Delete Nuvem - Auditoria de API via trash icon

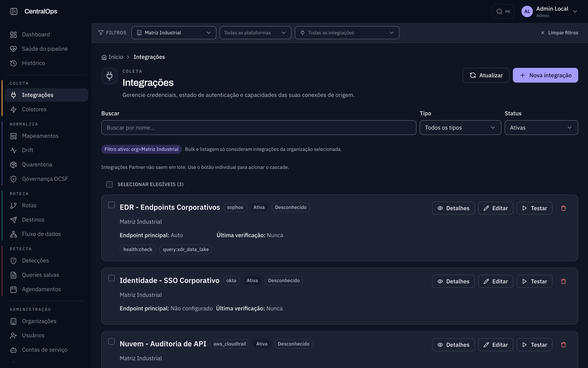(x=563, y=345)
